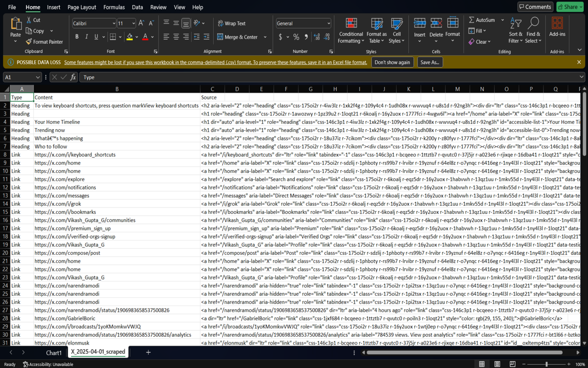Click the Comments button
Viewport: 588px width, 368px height.
(x=535, y=7)
